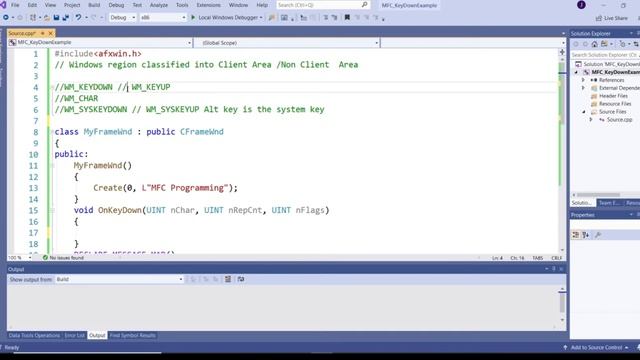Viewport: 640px width, 360px height.
Task: Click the user account avatar icon
Action: click(581, 5)
